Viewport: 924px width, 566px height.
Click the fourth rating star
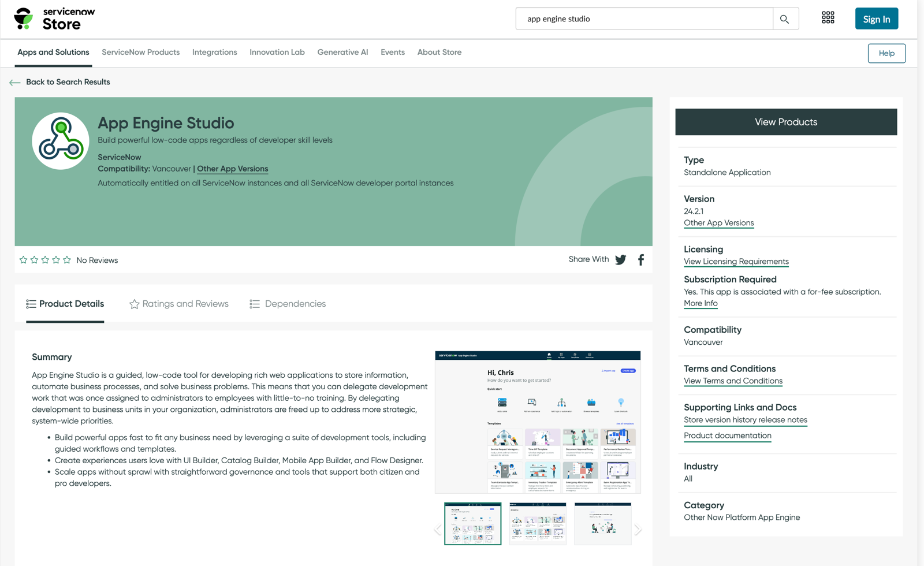[x=56, y=260]
